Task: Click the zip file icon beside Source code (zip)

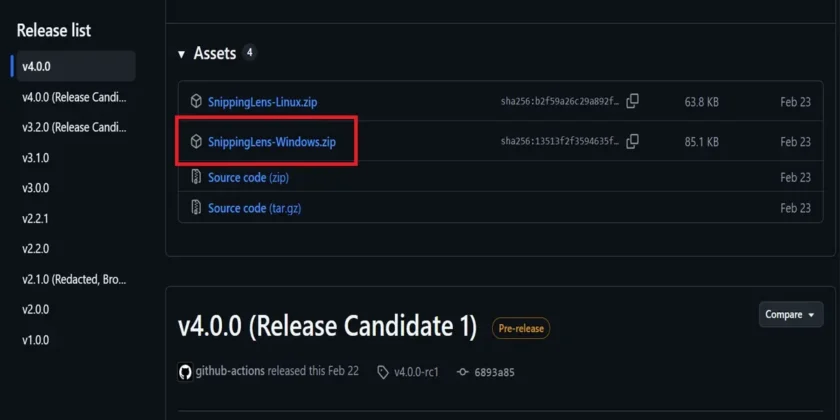Action: (x=197, y=177)
